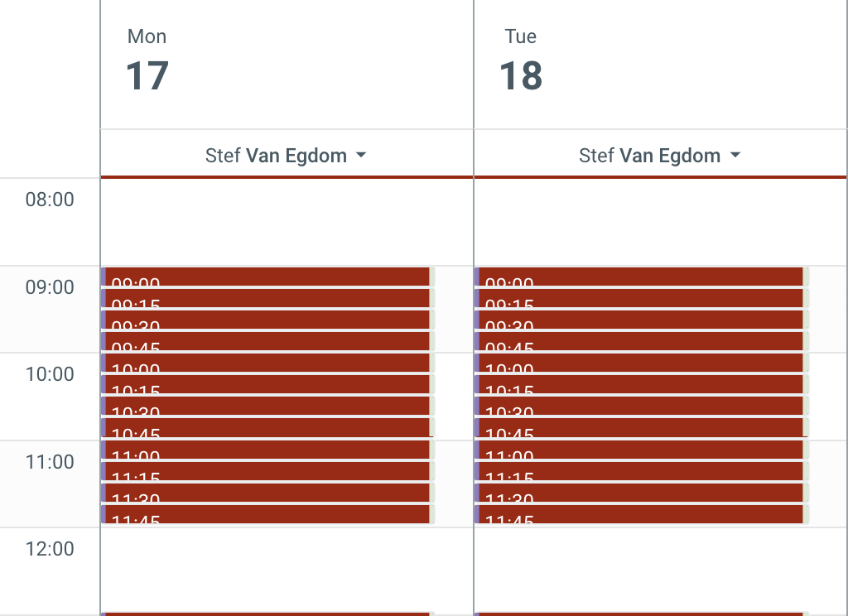Select the Mon 17 day header
The height and width of the screenshot is (616, 848).
147,62
